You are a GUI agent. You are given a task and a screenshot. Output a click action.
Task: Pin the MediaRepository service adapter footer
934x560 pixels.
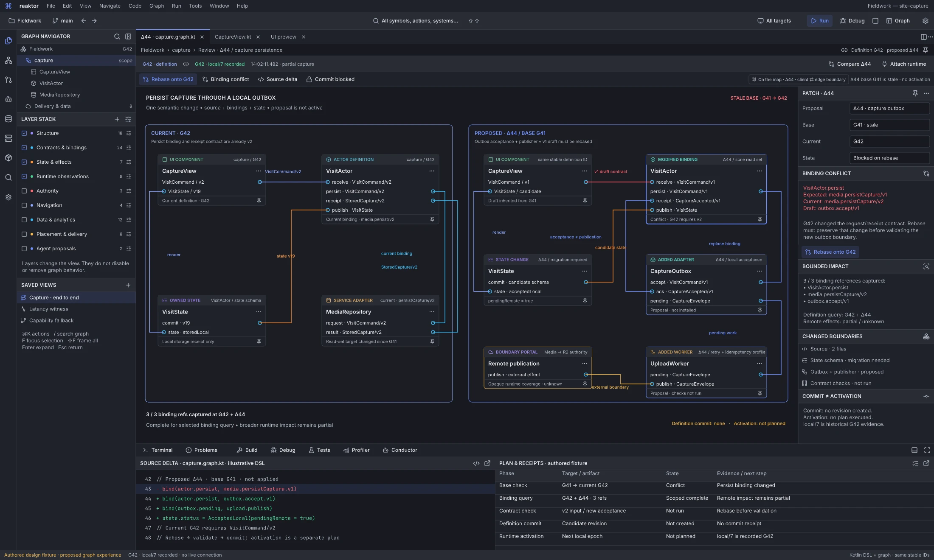pyautogui.click(x=432, y=342)
